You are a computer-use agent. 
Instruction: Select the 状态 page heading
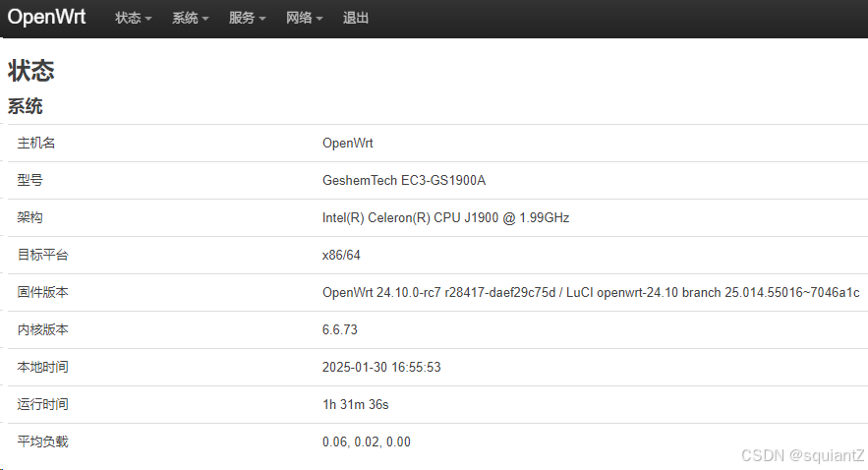(31, 71)
